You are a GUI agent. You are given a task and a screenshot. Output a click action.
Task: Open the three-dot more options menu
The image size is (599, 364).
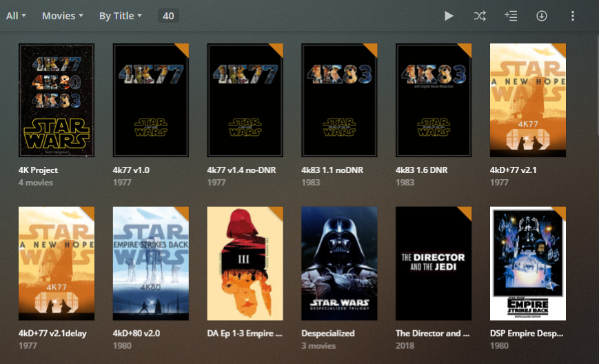pyautogui.click(x=572, y=16)
